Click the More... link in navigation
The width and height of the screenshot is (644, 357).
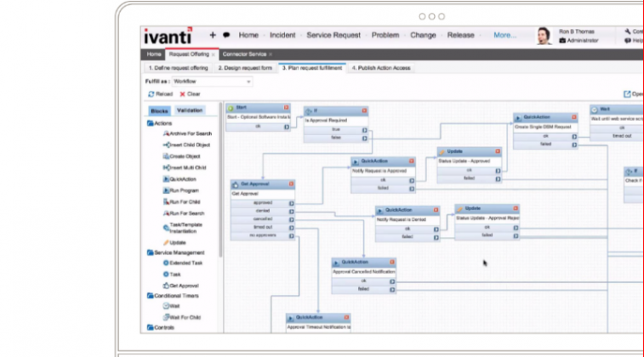click(x=504, y=36)
